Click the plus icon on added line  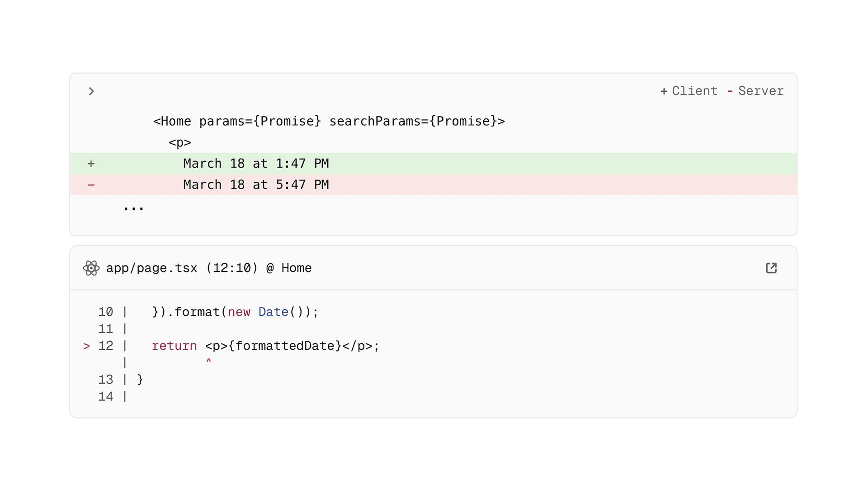[x=91, y=164]
